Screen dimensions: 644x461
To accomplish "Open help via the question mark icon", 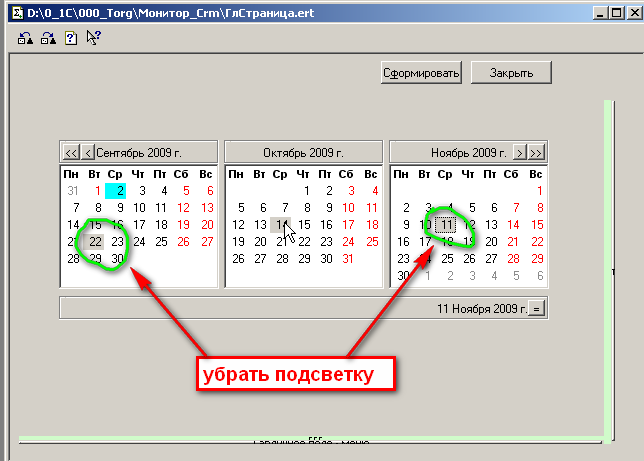I will (70, 38).
